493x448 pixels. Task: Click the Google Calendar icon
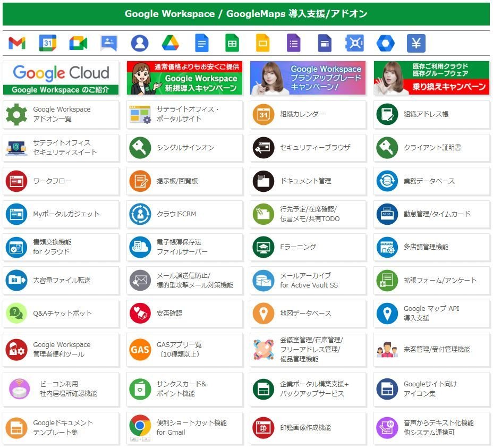[47, 43]
